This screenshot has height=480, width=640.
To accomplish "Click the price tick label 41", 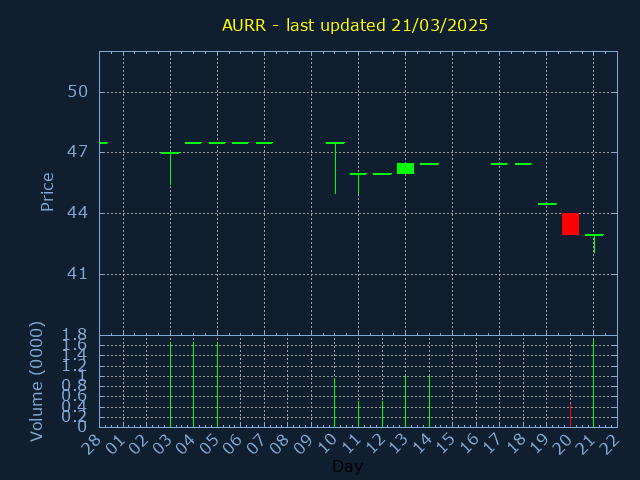I will click(x=78, y=274).
